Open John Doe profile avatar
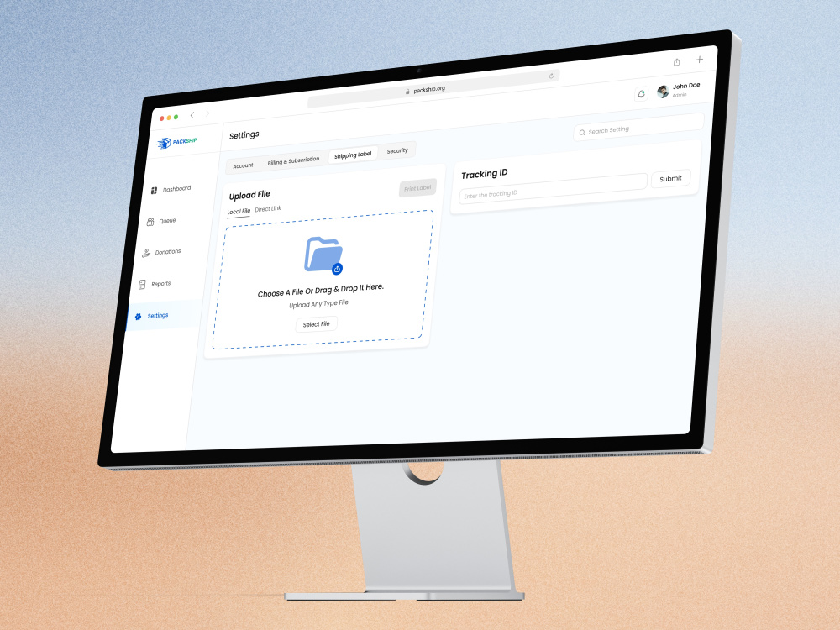 point(663,92)
